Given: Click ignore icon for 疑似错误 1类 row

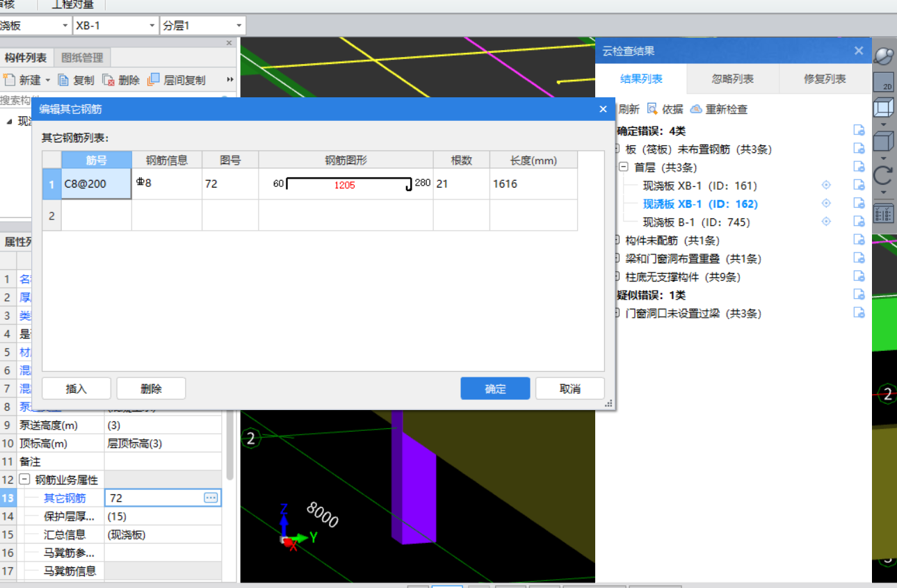Looking at the screenshot, I should click(x=859, y=295).
